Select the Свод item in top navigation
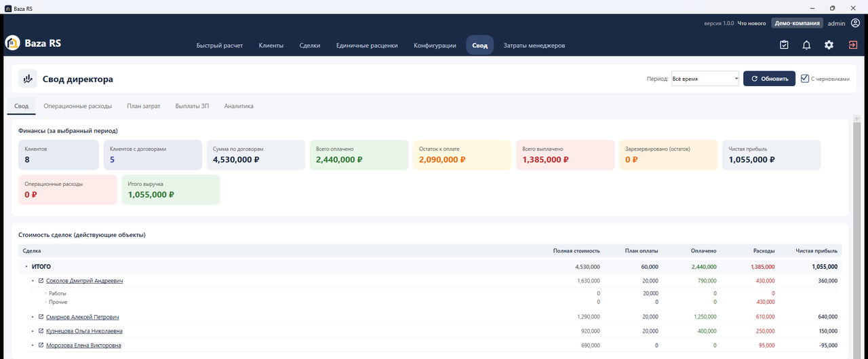This screenshot has width=868, height=359. click(479, 45)
